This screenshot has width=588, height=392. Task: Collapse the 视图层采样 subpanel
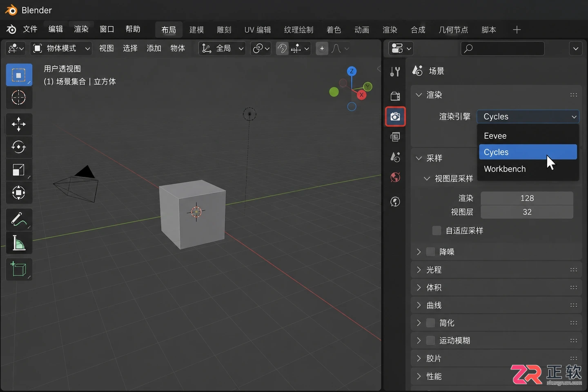click(427, 178)
